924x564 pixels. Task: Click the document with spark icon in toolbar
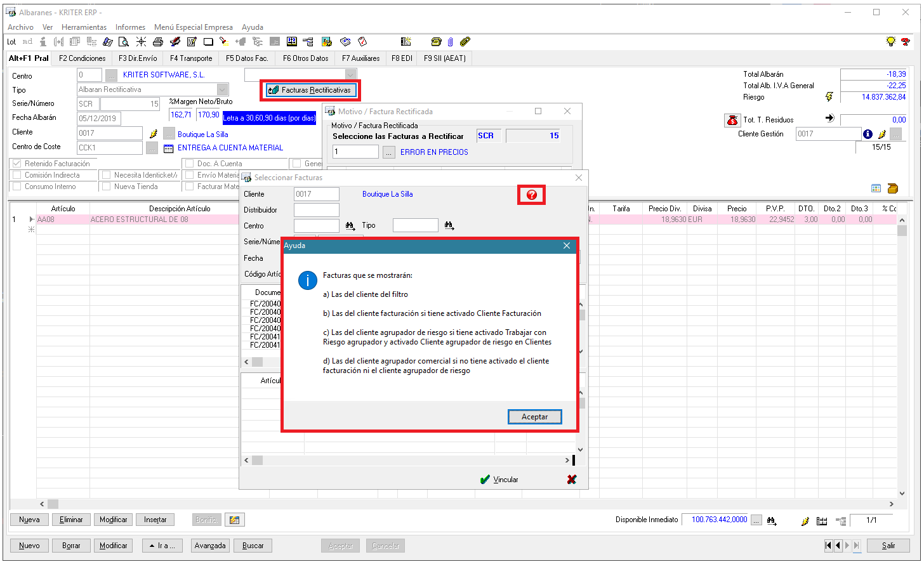click(x=406, y=42)
